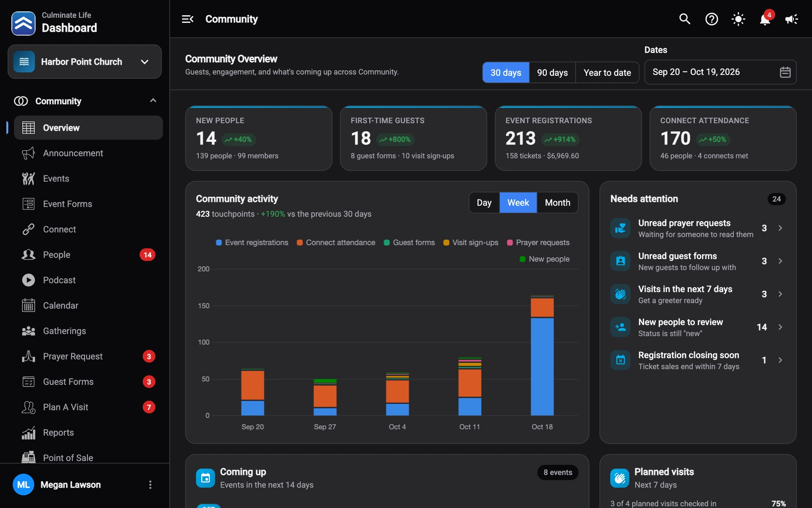Click the Sep 20 – Oct 19, 2026 date field

coord(720,72)
